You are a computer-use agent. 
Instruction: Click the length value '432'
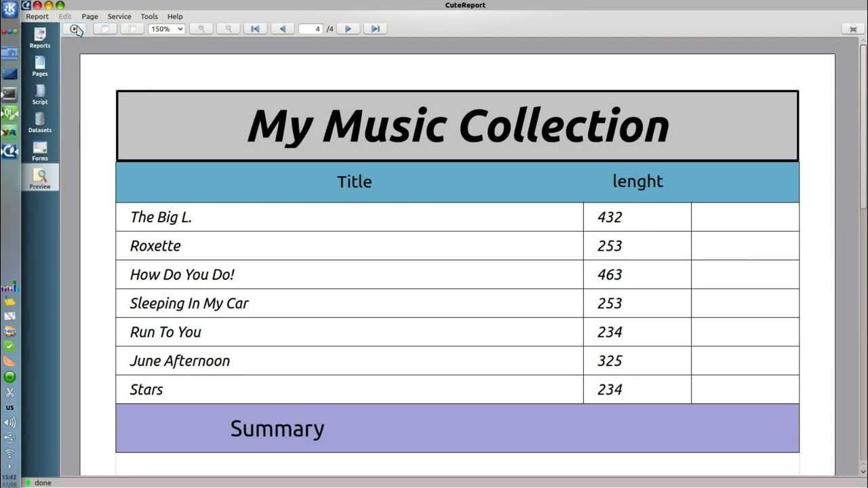pos(610,217)
